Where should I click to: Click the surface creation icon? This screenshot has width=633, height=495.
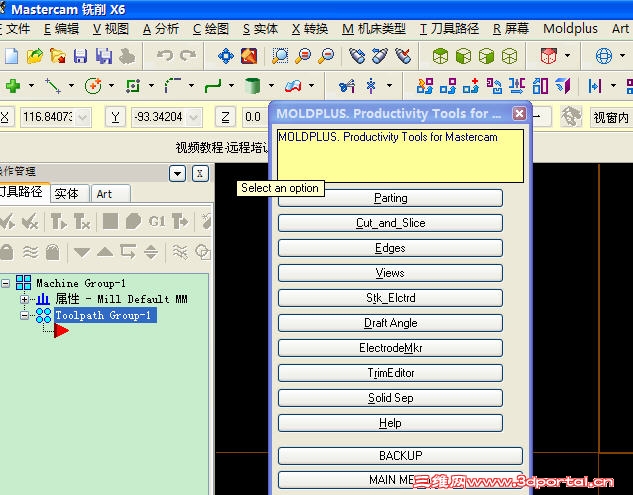(293, 86)
